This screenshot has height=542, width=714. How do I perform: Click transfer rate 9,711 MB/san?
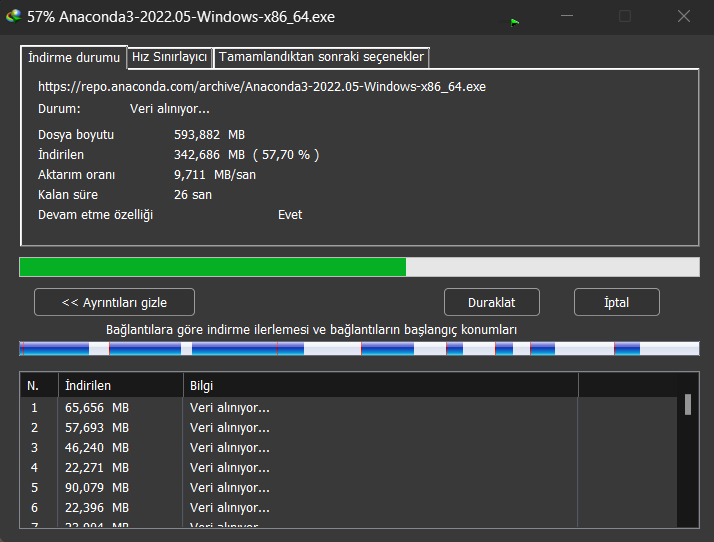point(215,175)
